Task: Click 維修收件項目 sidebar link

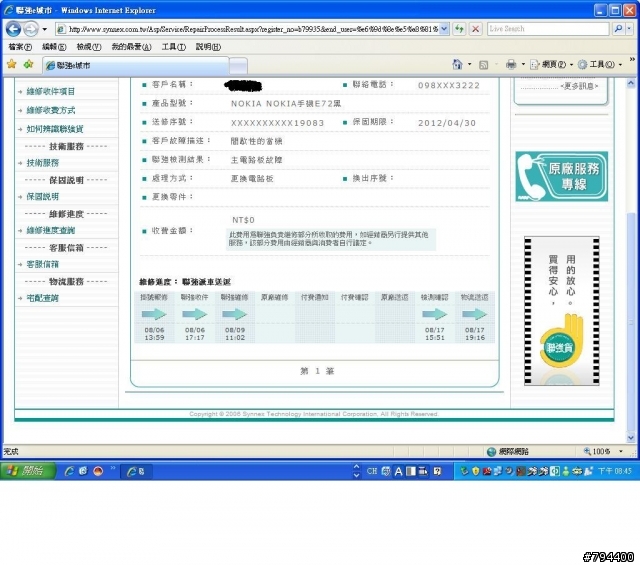Action: 51,91
